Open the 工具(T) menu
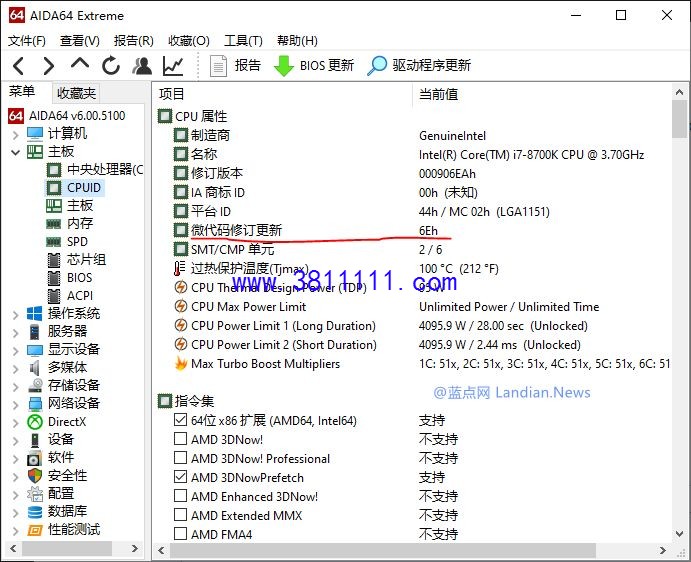This screenshot has width=691, height=562. tap(243, 41)
